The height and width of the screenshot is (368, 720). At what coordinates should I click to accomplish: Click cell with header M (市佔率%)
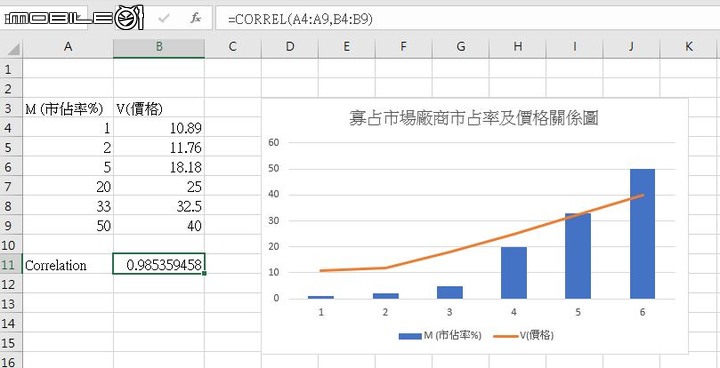[x=68, y=108]
